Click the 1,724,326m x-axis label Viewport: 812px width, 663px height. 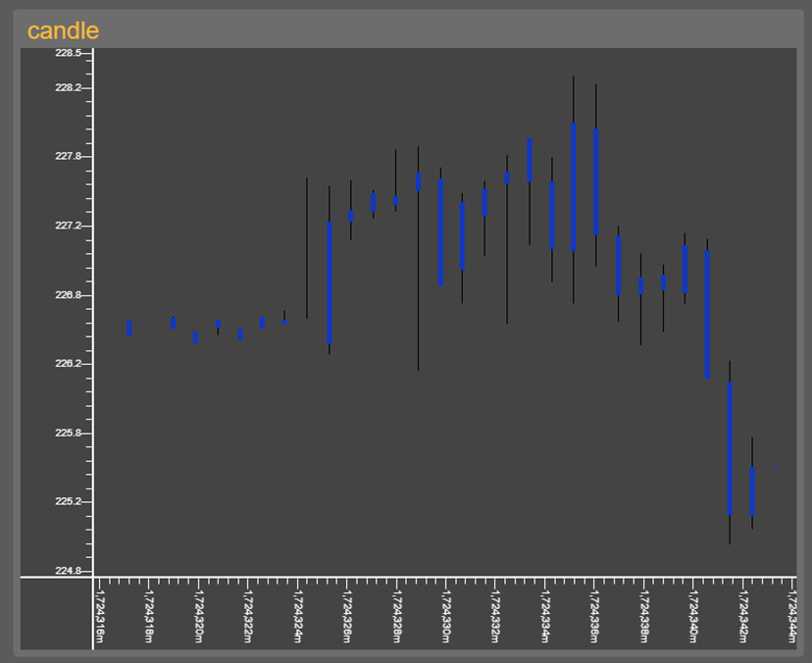[347, 616]
